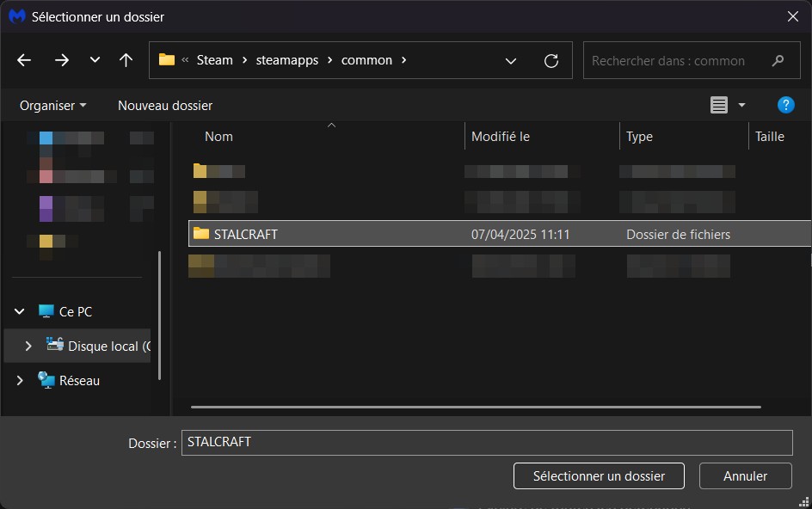Click the STALCRAFT folder icon
812x509 pixels.
click(201, 234)
